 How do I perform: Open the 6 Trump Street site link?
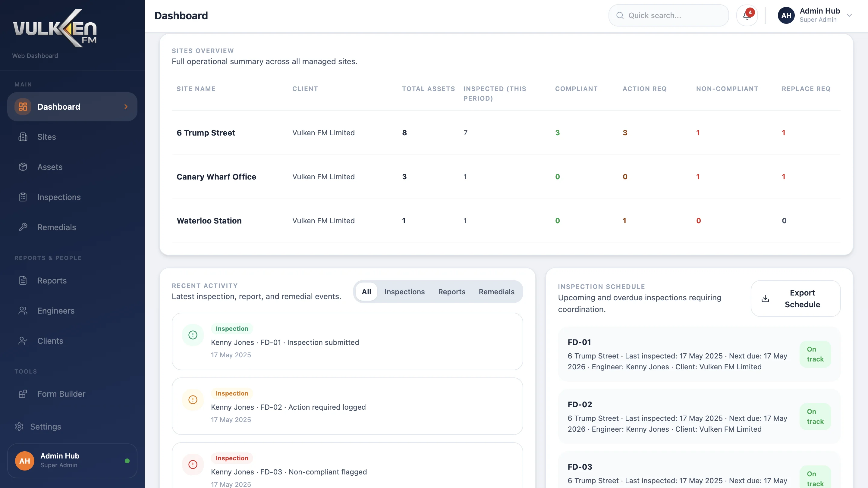click(206, 132)
